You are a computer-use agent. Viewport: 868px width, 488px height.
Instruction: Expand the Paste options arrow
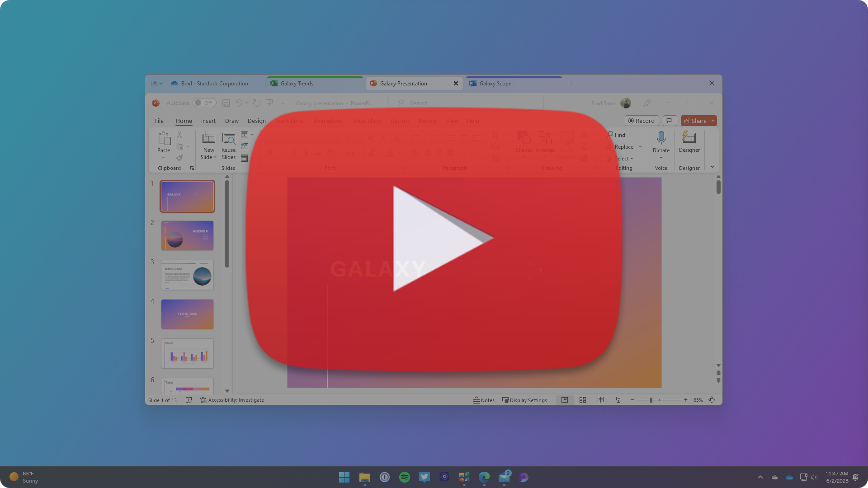click(x=164, y=157)
